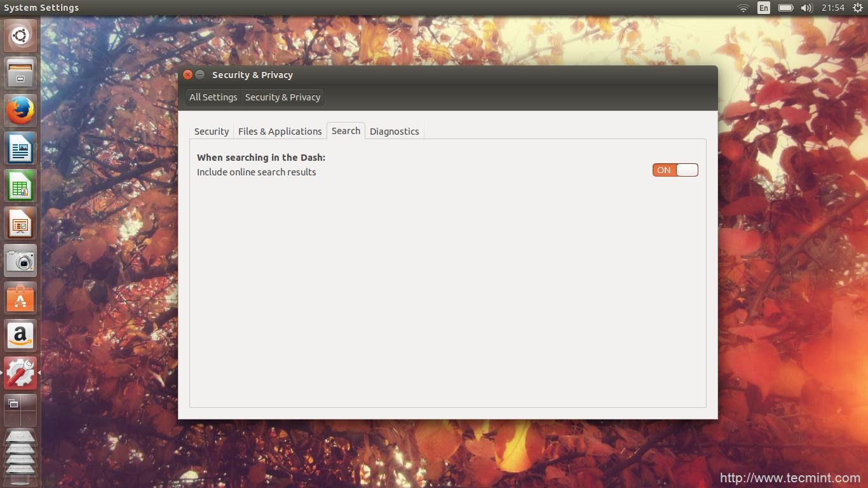Click the System Settings title in top panel

[41, 8]
